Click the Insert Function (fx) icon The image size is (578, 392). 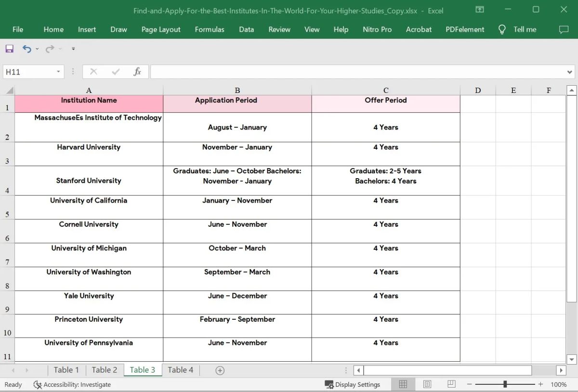137,71
